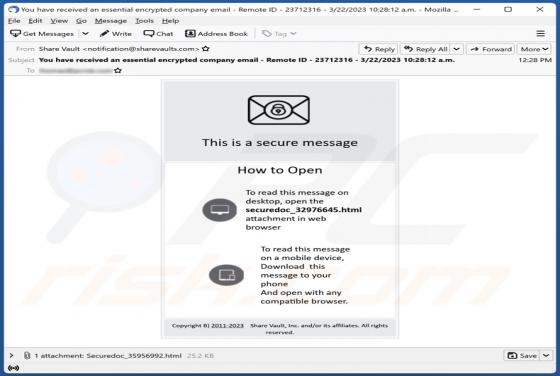Viewport: 560px width, 376px height.
Task: Click the paperclip attachment icon
Action: 27,355
